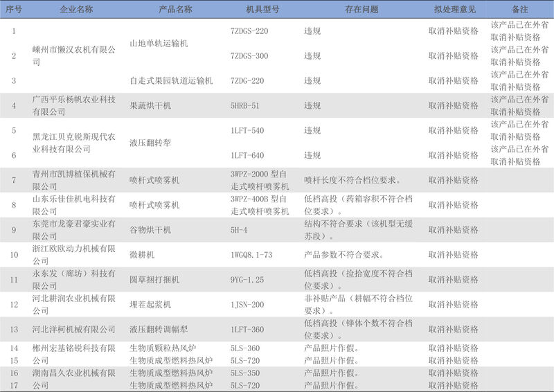
Task: Click issue 低档高投（药箱容积不符合档位要求）
Action: tap(358, 205)
